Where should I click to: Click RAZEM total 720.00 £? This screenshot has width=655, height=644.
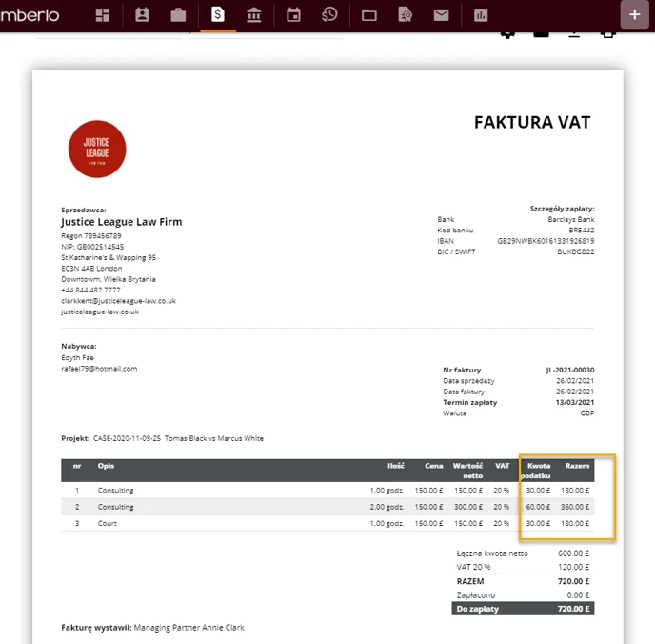[573, 581]
